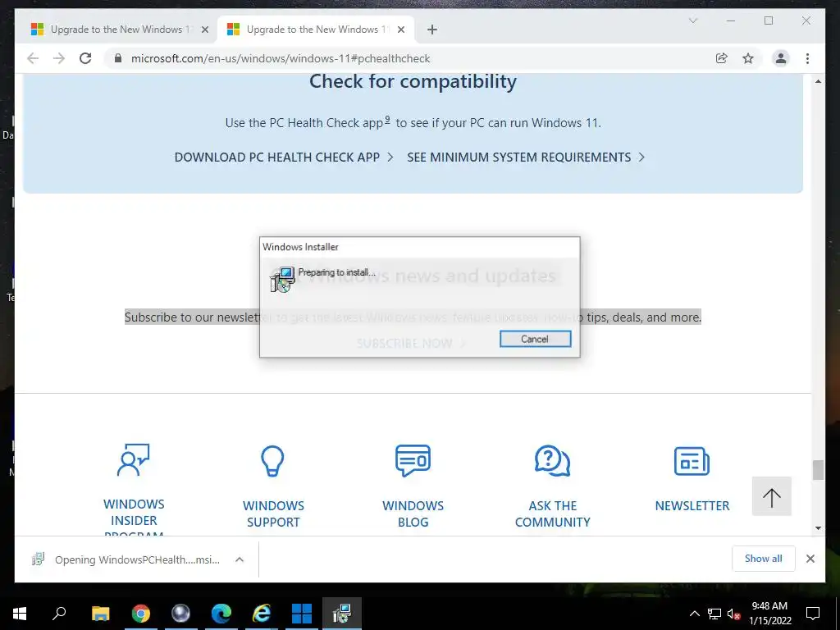Reload the page with the refresh icon
Image resolution: width=840 pixels, height=630 pixels.
pos(85,58)
